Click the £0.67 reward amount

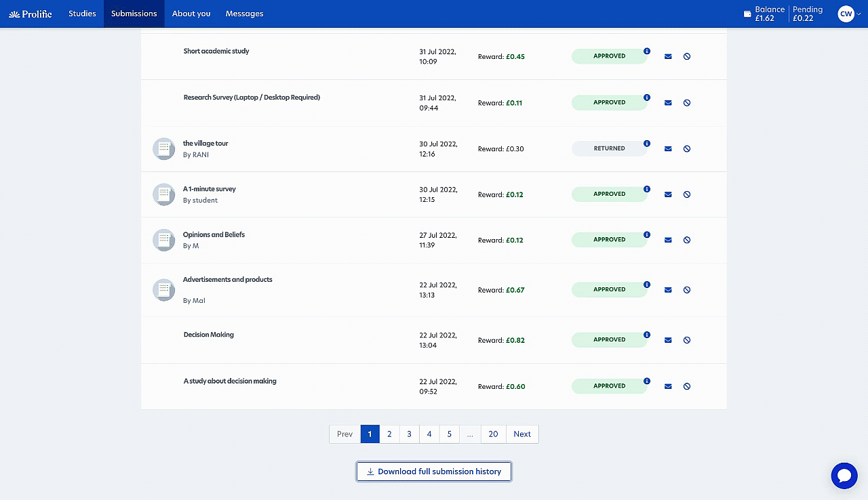coord(515,290)
